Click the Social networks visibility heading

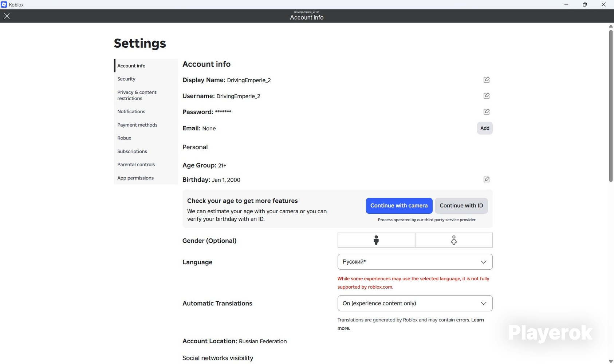click(218, 358)
